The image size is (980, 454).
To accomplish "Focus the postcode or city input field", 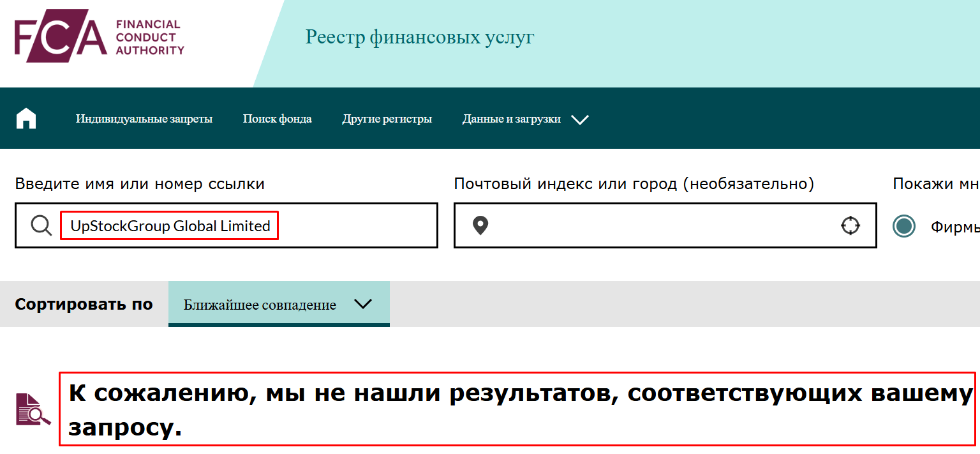I will click(x=664, y=225).
